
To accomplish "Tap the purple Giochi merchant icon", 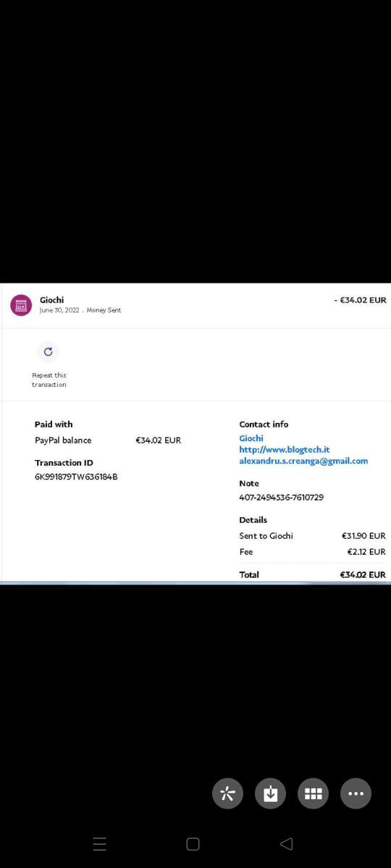I will pos(20,305).
